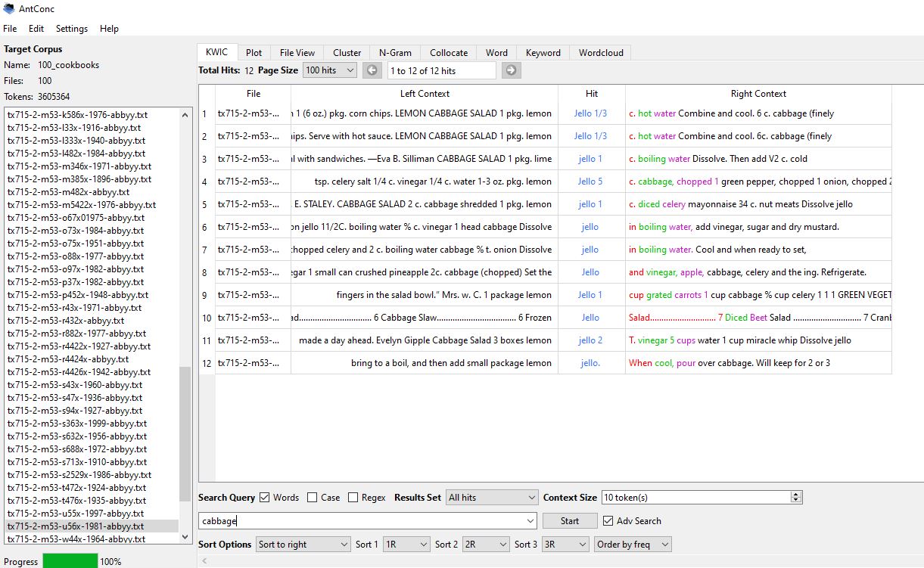The image size is (924, 568).
Task: Open the Settings menu
Action: (72, 29)
